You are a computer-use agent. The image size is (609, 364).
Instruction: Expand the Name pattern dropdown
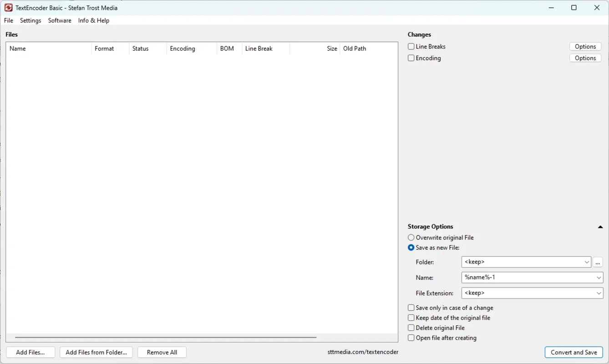[599, 278]
